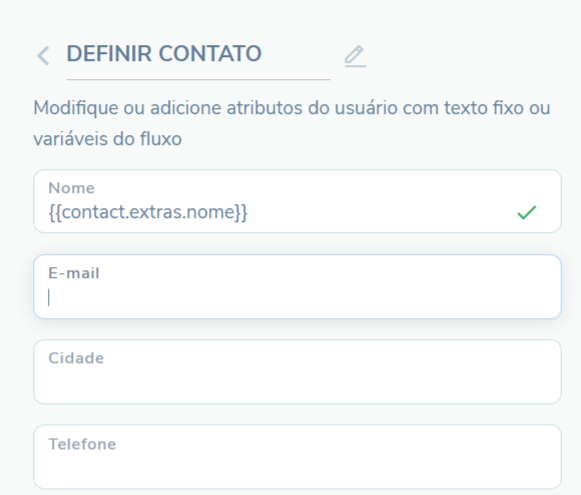Click the blinking text cursor in E-mail
This screenshot has height=495, width=581.
tap(49, 298)
